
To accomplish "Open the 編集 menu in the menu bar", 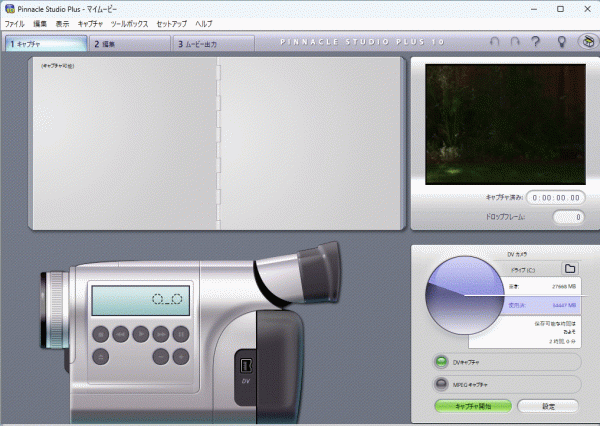I will coord(40,24).
